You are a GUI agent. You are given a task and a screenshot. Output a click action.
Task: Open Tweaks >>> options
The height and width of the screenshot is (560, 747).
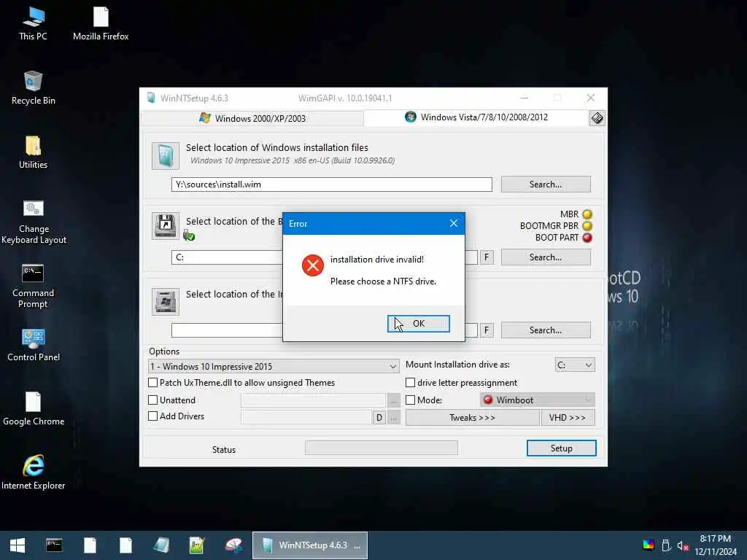(x=472, y=418)
